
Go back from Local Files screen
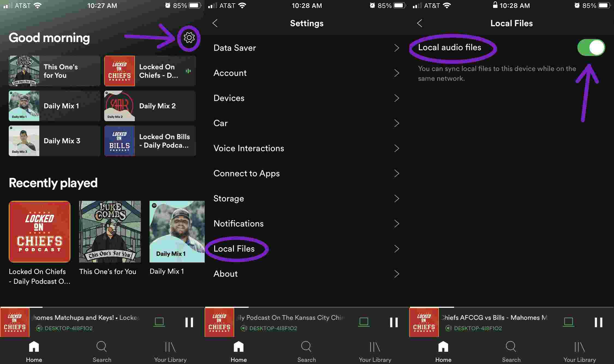[420, 23]
